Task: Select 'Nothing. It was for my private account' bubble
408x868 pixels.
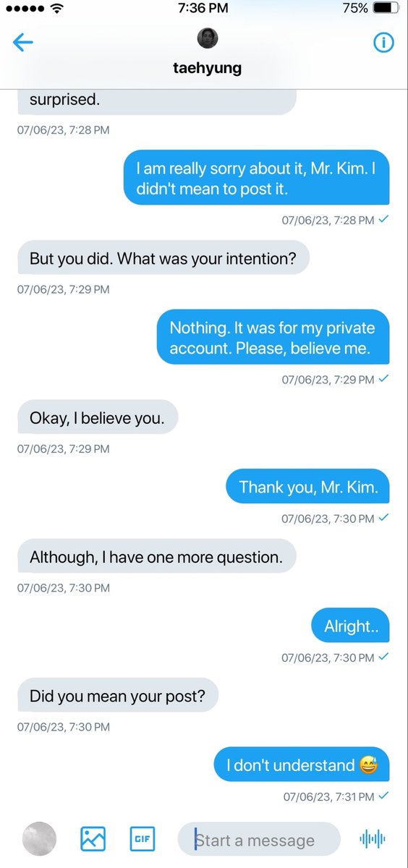Action: click(x=273, y=338)
